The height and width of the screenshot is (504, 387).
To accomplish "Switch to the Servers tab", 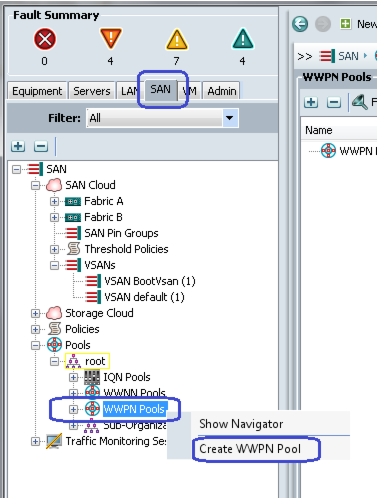I will tap(92, 91).
